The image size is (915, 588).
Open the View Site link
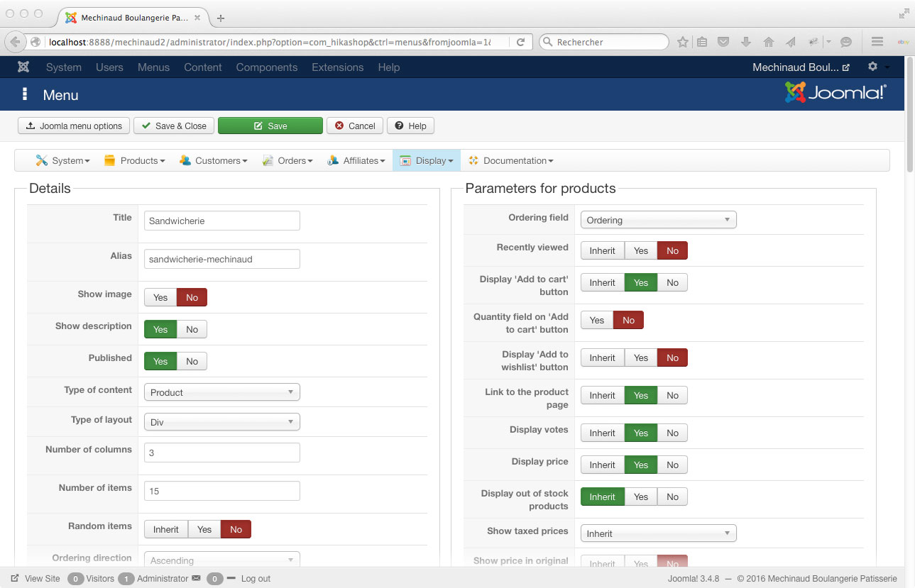point(35,578)
